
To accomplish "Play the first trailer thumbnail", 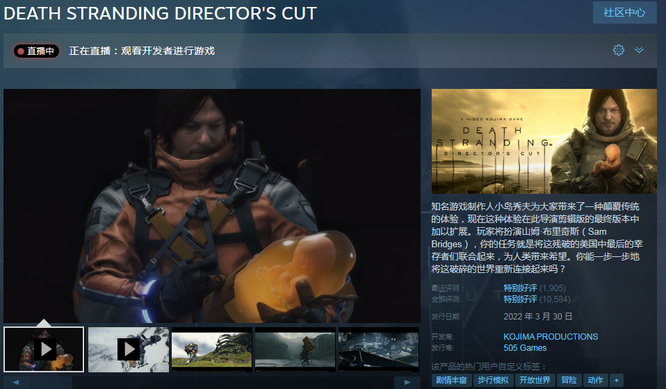I will pyautogui.click(x=44, y=349).
